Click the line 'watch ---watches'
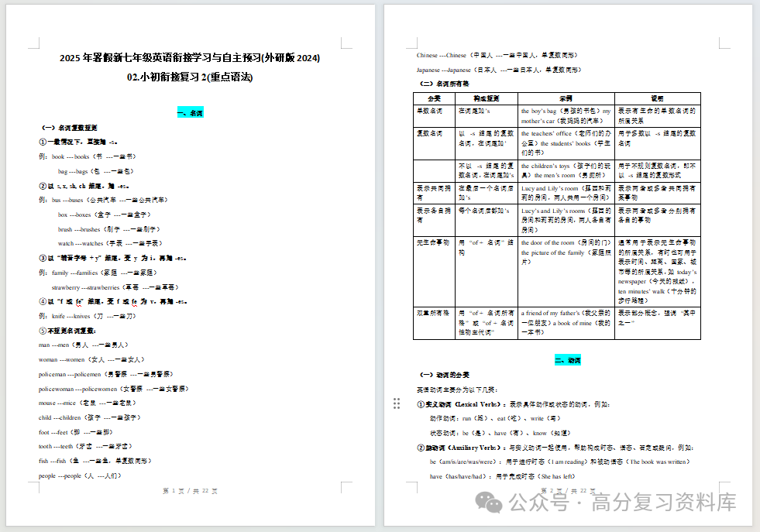 click(110, 243)
